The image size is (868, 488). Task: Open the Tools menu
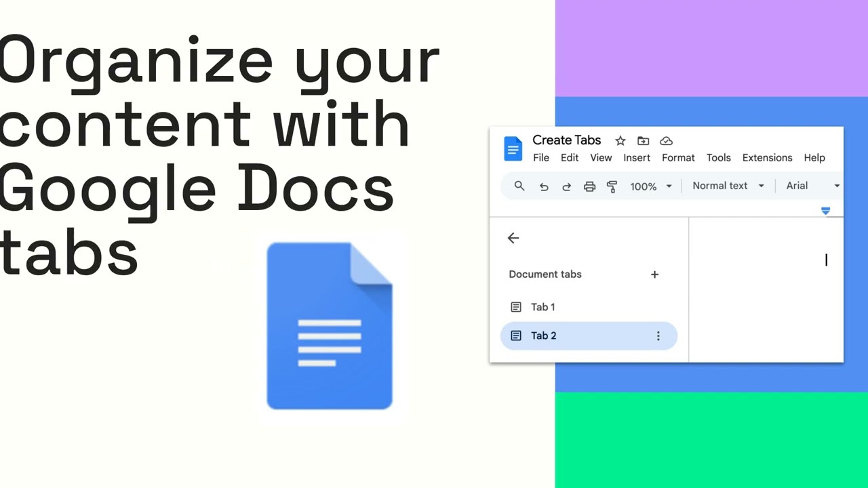tap(719, 158)
